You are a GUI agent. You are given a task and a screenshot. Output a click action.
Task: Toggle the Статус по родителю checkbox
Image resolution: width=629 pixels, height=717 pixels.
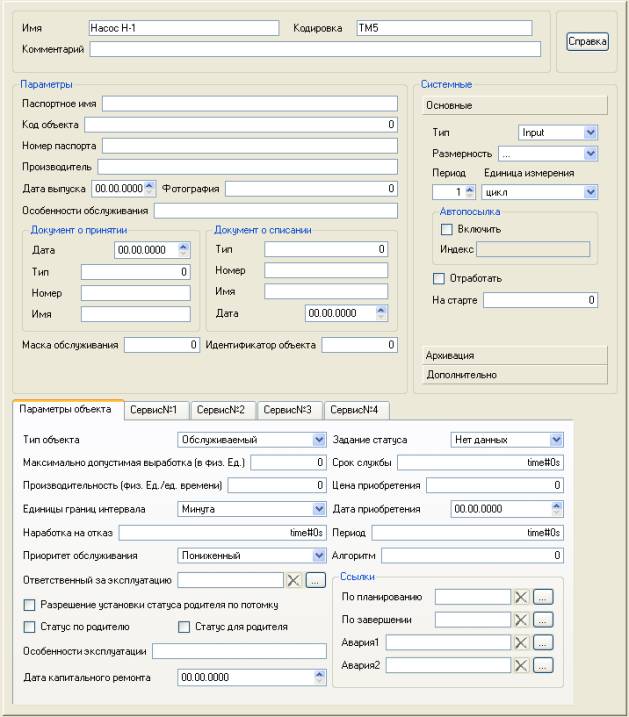pyautogui.click(x=29, y=627)
